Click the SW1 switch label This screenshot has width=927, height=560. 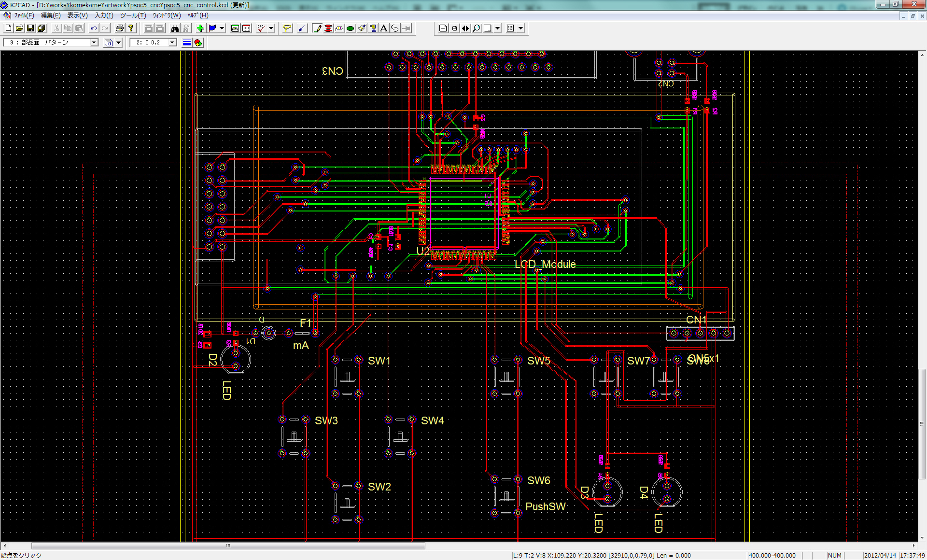click(379, 361)
